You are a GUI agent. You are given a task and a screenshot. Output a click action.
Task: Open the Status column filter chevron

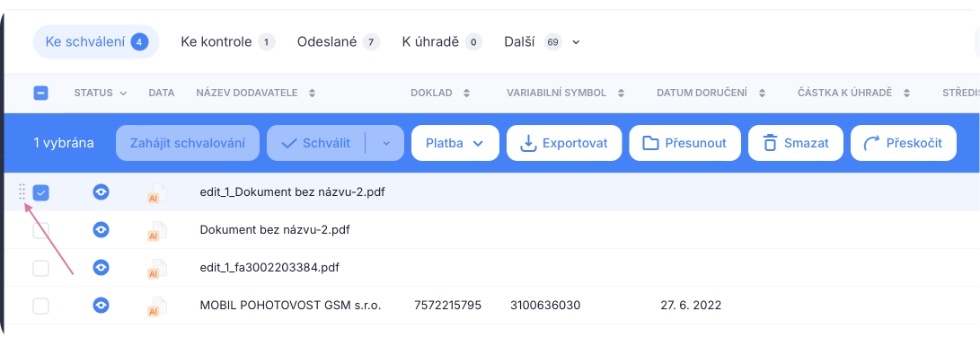[x=123, y=93]
